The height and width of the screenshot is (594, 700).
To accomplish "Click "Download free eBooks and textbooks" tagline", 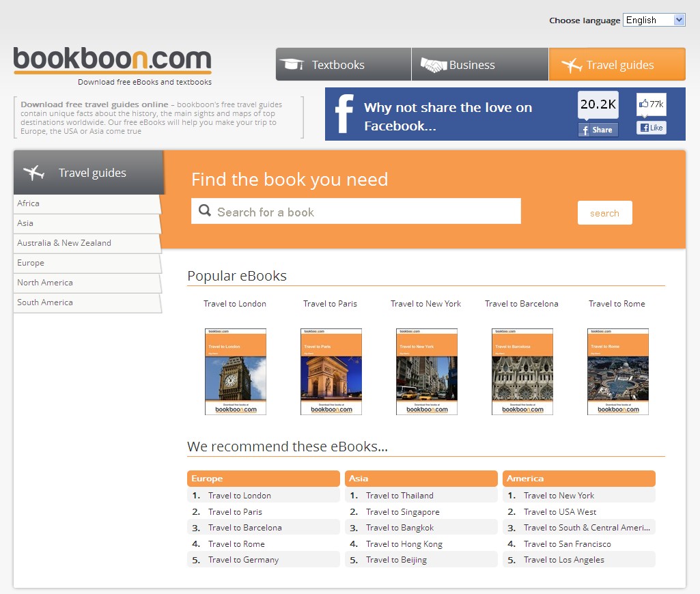I will coord(145,82).
